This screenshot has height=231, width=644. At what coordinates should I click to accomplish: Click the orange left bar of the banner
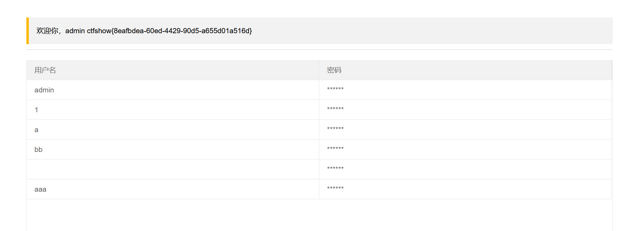click(27, 31)
